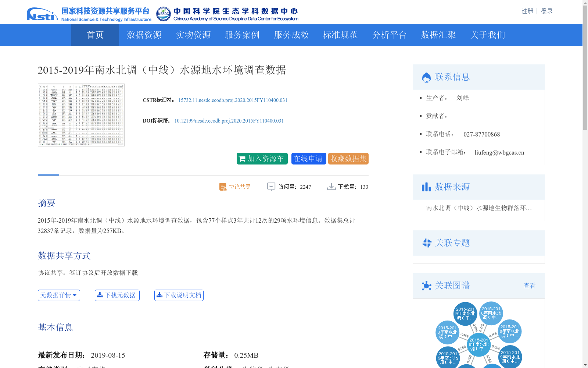Click the 下载量 download icon
Viewport: 588px width, 368px height.
click(331, 187)
